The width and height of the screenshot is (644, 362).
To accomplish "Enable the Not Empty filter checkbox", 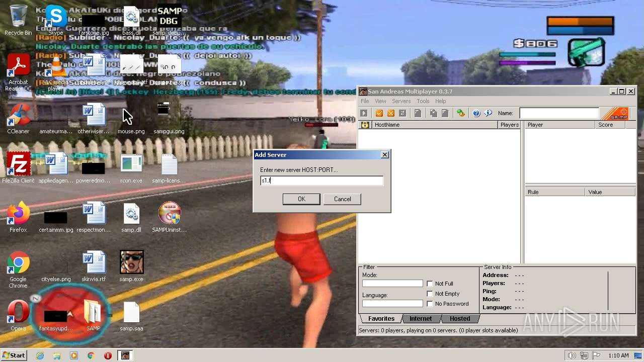I will click(430, 294).
